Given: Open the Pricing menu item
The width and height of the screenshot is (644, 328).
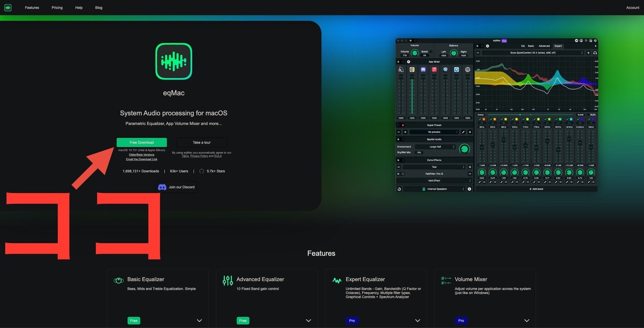Looking at the screenshot, I should pyautogui.click(x=57, y=8).
